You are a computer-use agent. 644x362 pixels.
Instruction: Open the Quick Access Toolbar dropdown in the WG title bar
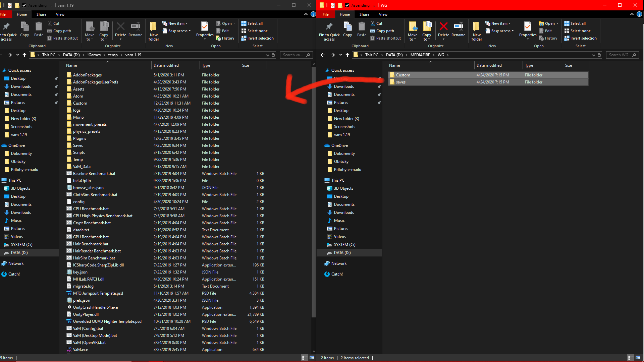(374, 5)
